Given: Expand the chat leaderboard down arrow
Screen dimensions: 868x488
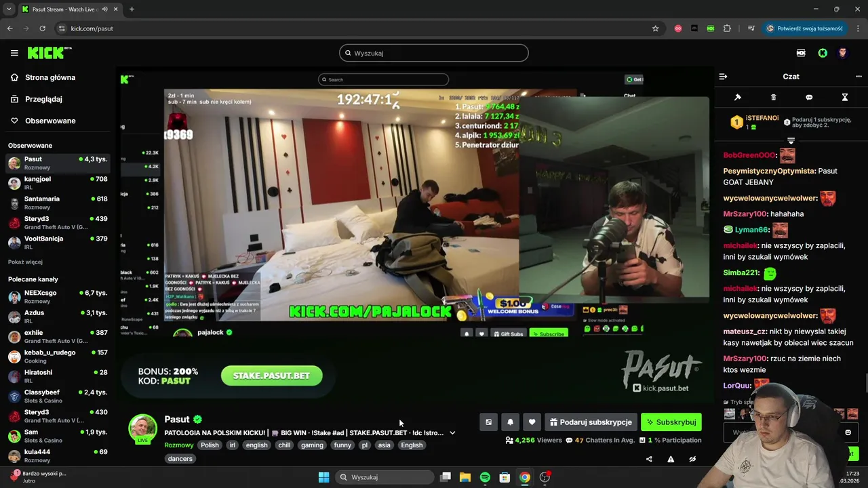Looking at the screenshot, I should coord(791,140).
